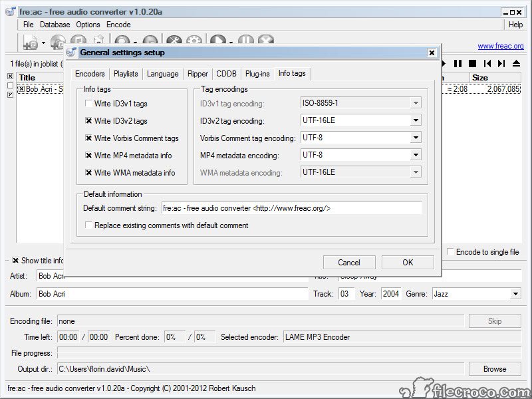Open the Database menu

[x=55, y=25]
